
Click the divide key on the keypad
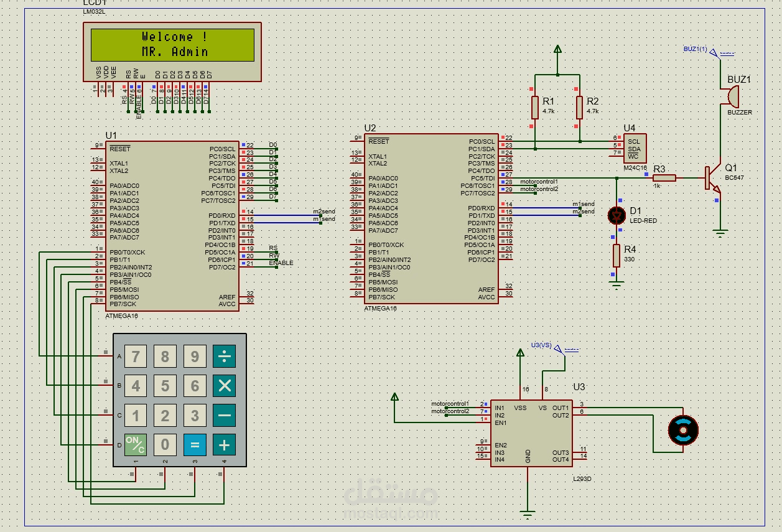click(225, 357)
